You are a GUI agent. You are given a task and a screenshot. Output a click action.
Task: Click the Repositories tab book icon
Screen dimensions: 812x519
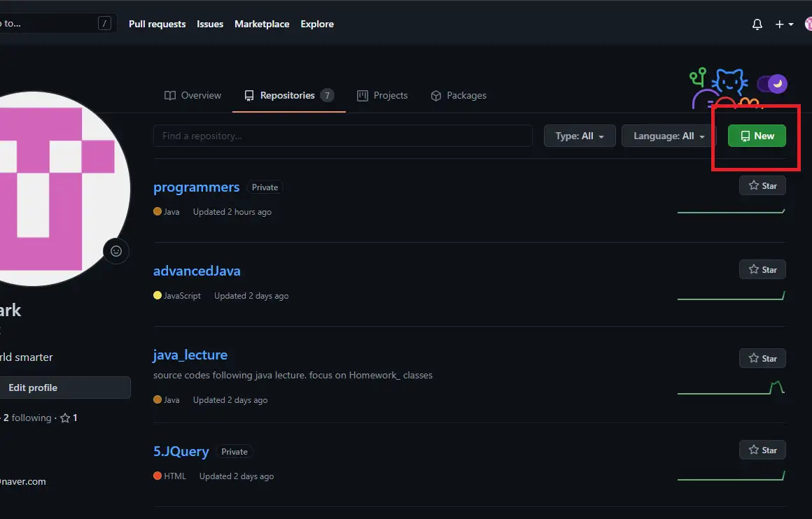click(249, 96)
